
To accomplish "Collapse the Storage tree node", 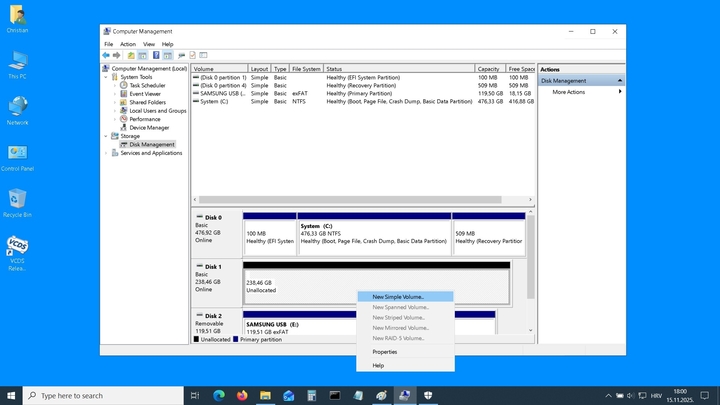I will [107, 136].
